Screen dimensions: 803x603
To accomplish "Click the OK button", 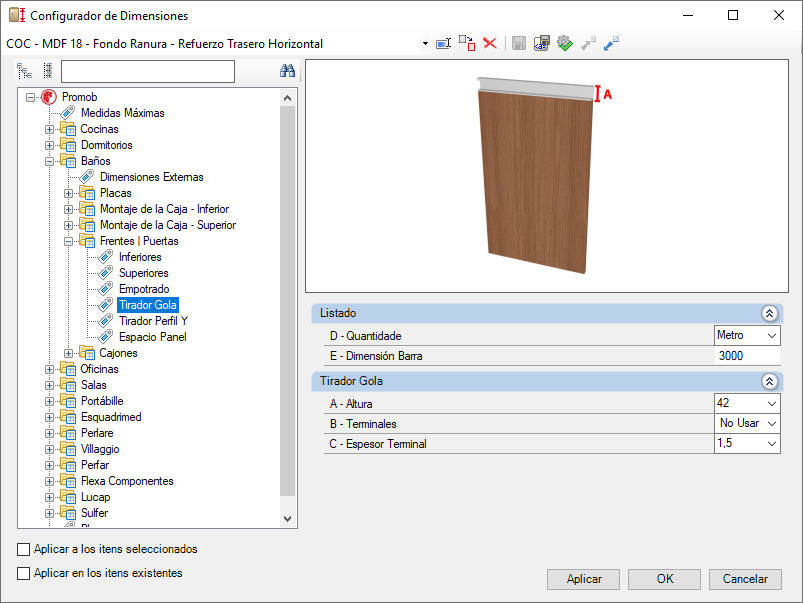I will point(664,579).
